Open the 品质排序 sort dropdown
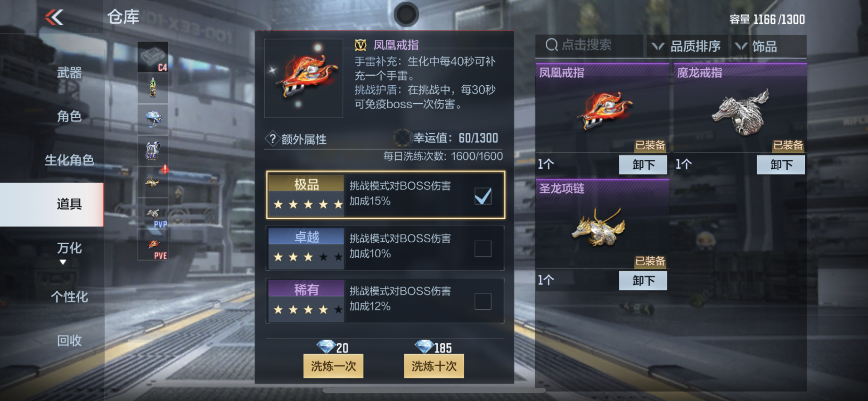Viewport: 868px width, 401px height. click(687, 46)
